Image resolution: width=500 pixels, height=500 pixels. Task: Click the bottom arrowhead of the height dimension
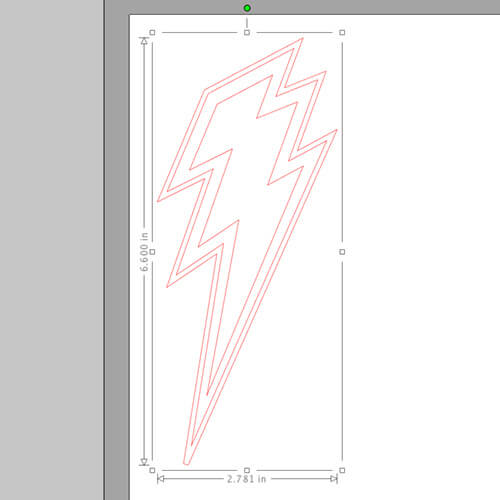(144, 462)
